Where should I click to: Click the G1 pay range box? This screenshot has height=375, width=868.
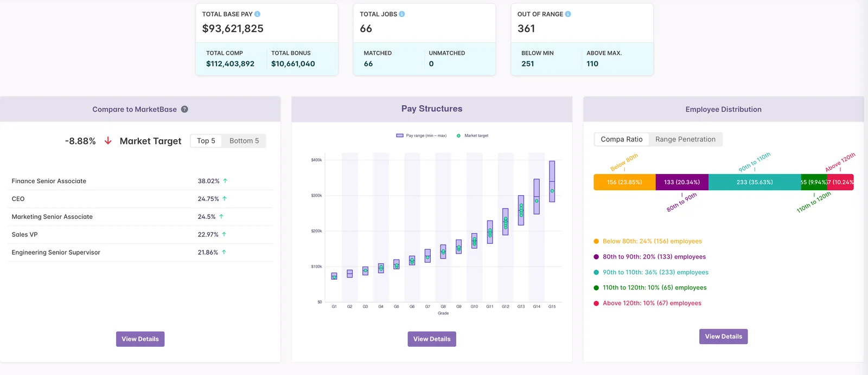click(334, 276)
